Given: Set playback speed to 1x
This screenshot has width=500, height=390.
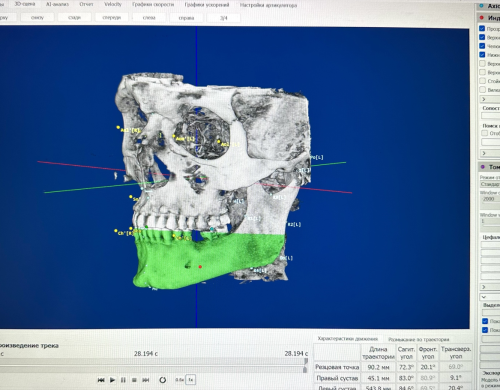Looking at the screenshot, I should (x=191, y=380).
